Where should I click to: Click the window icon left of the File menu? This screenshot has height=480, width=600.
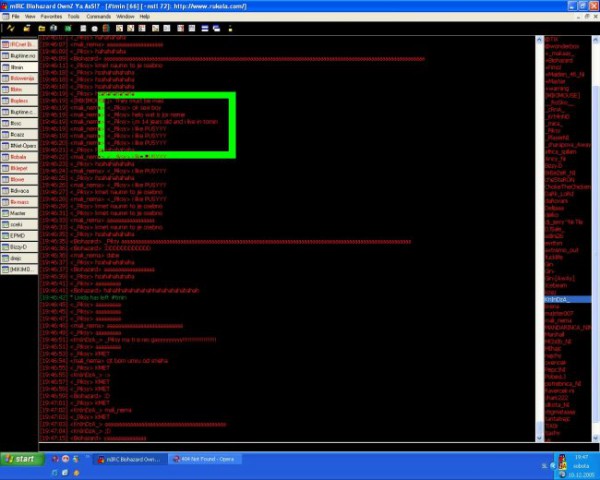(x=5, y=16)
